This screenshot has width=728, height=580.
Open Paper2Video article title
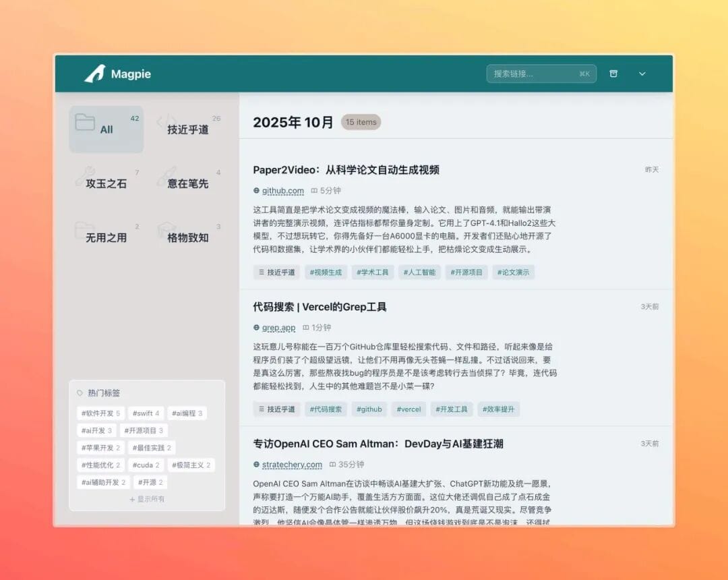coord(346,170)
